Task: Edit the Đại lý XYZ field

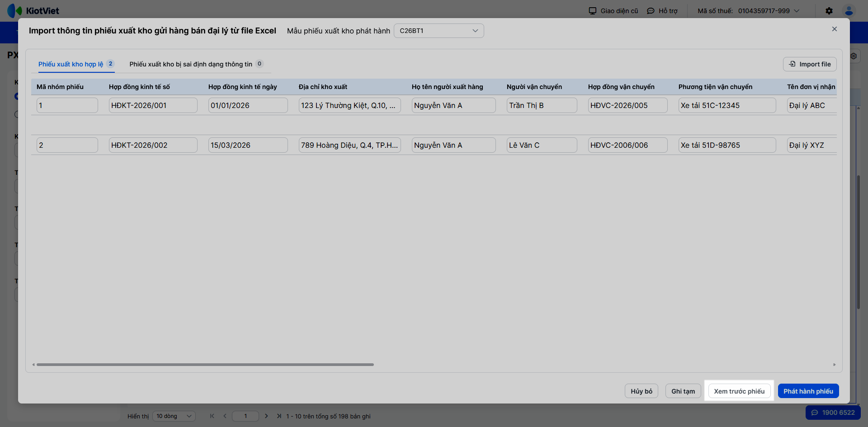Action: [812, 145]
